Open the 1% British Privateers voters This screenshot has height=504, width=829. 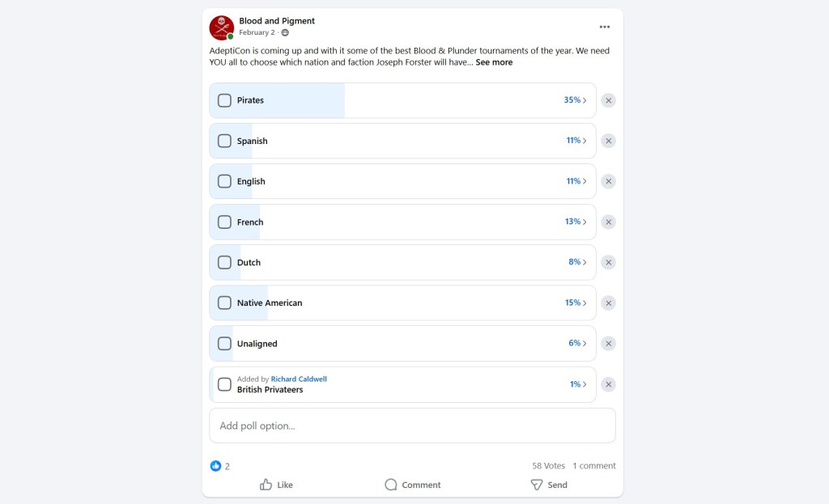[578, 384]
